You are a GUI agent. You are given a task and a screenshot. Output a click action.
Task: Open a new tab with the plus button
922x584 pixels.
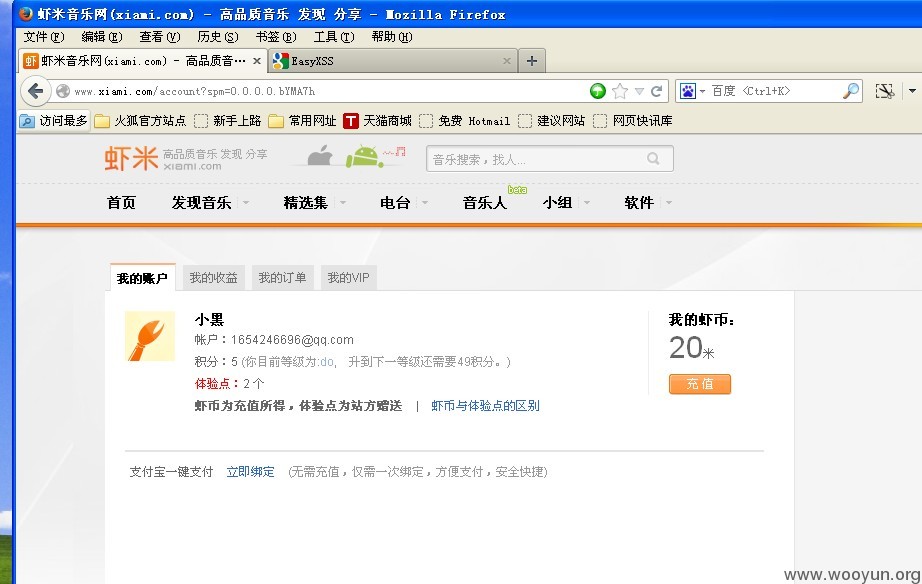coord(532,61)
